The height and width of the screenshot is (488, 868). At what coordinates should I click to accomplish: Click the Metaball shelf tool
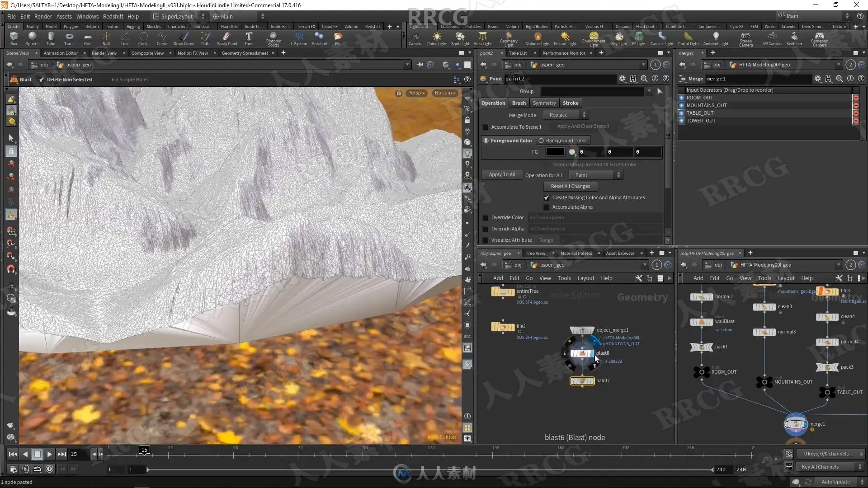coord(319,38)
